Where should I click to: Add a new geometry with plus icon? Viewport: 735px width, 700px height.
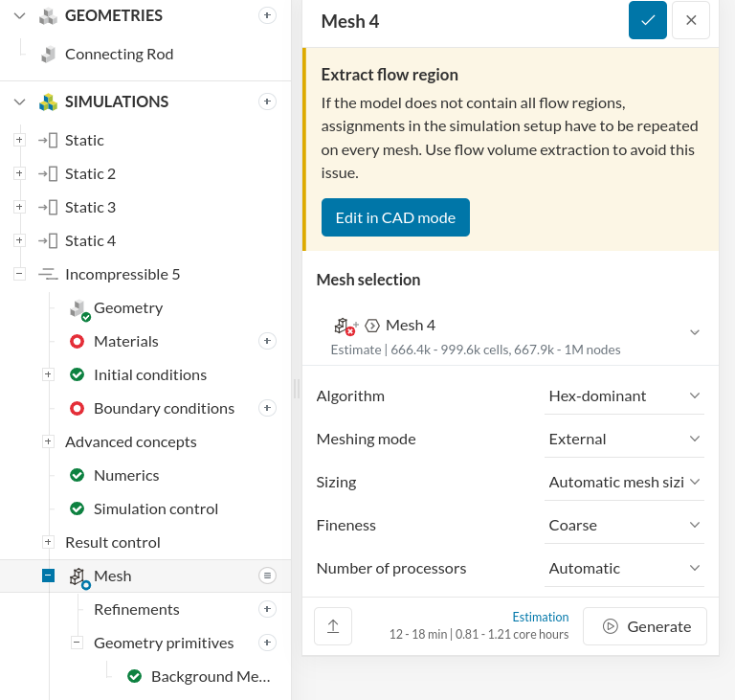tap(268, 15)
